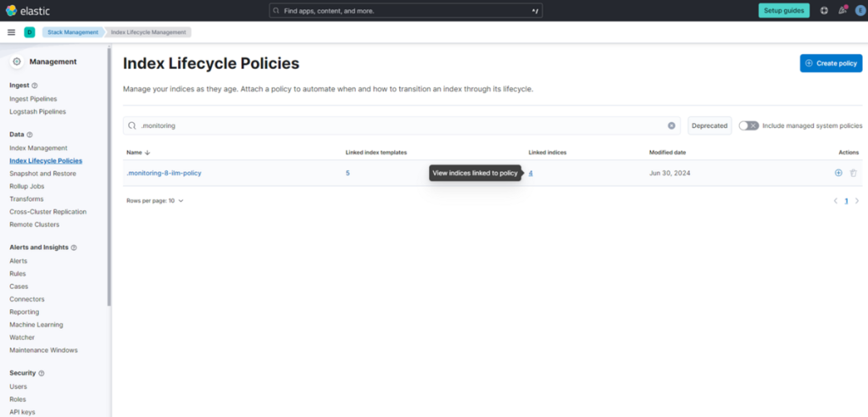Open Snapshot and Restore in sidebar
Viewport: 868px width, 417px height.
(42, 173)
